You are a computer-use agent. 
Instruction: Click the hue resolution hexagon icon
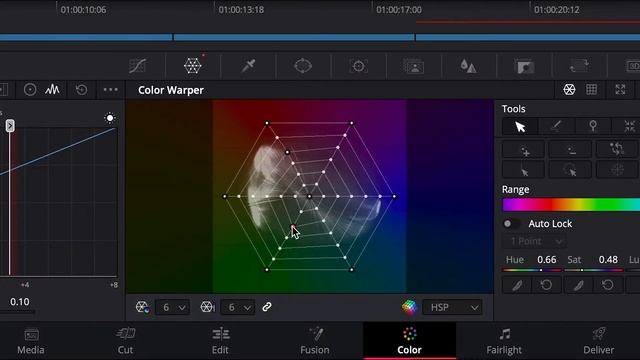click(142, 307)
